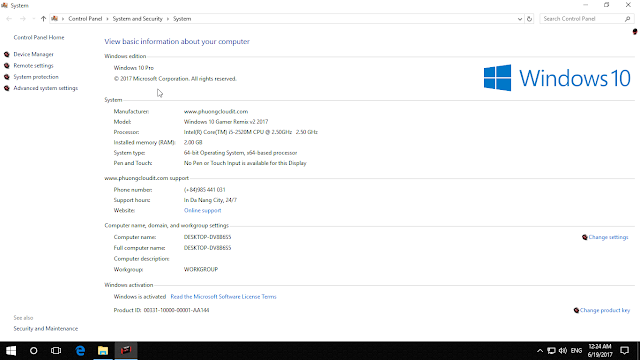
Task: Click the System and Security breadcrumb
Action: (x=138, y=19)
